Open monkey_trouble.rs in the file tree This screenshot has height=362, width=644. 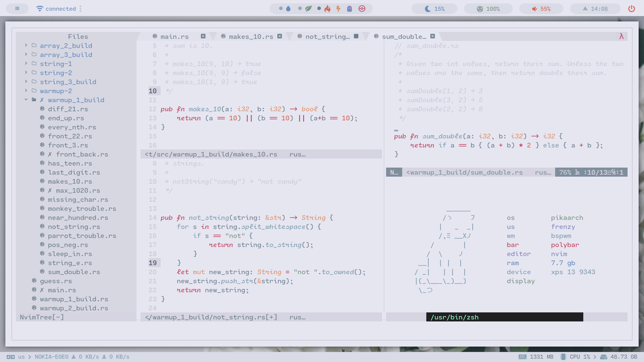click(x=82, y=208)
